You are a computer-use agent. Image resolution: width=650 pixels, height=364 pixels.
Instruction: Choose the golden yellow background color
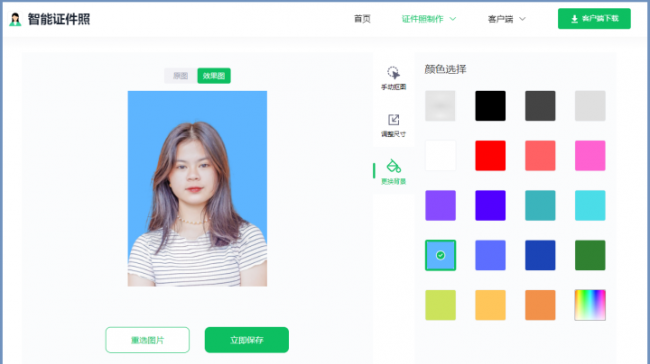pyautogui.click(x=490, y=305)
